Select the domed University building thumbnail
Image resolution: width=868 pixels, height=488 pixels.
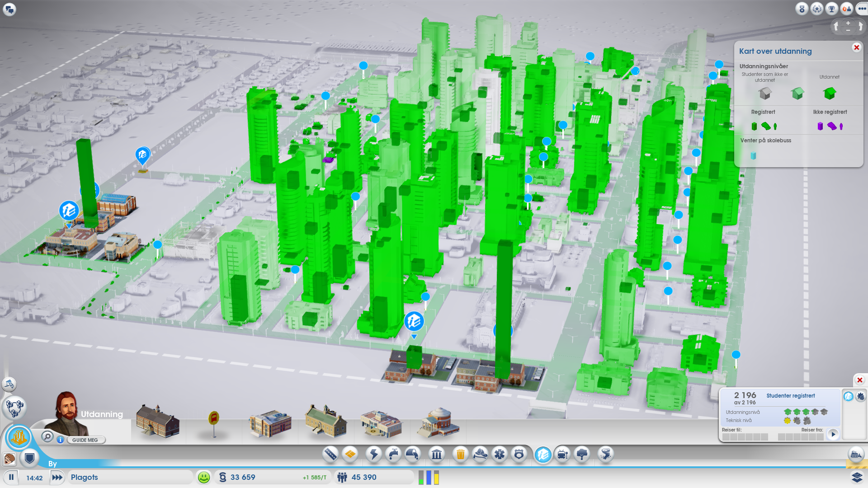[x=438, y=423]
